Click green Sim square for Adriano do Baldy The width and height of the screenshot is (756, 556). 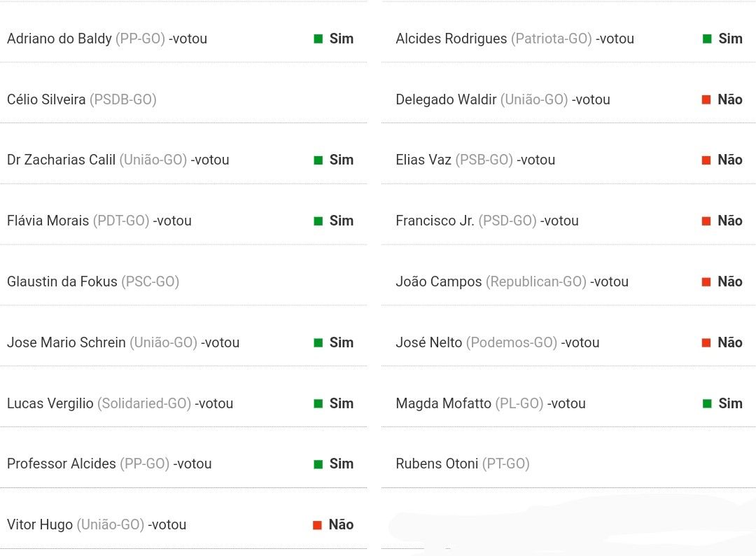pyautogui.click(x=318, y=39)
